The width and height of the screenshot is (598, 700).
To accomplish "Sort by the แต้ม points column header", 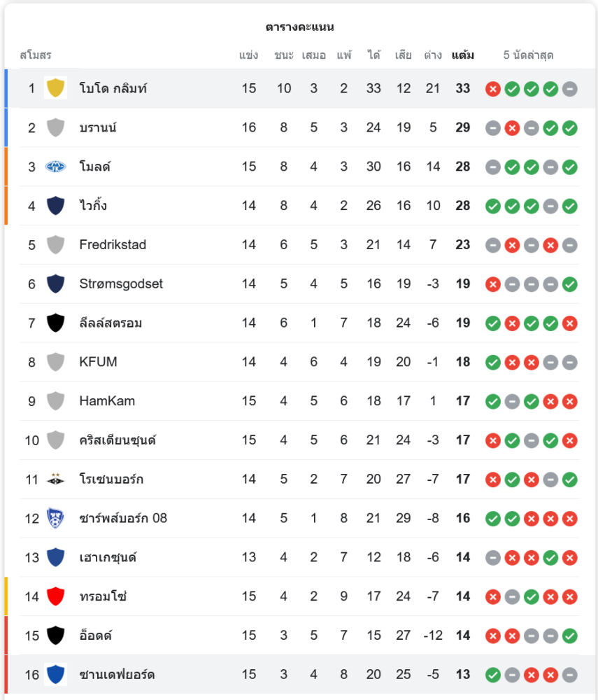I will [x=463, y=55].
